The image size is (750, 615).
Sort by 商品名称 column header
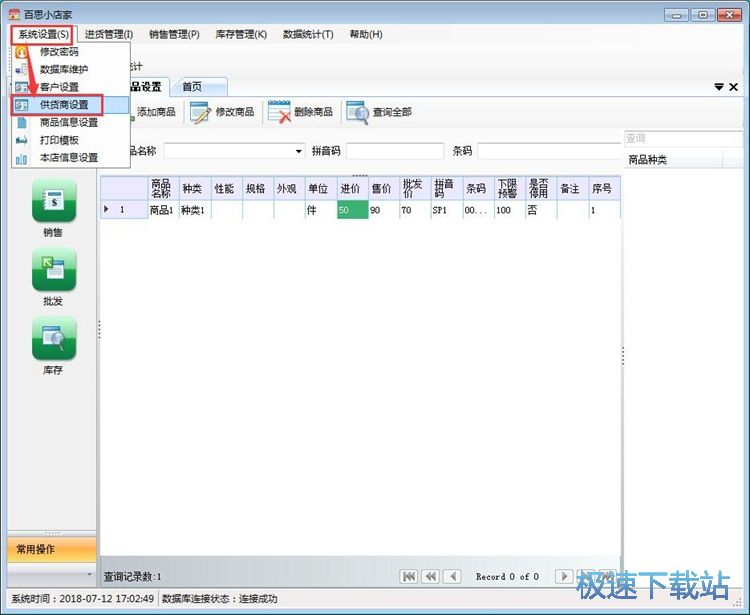point(163,188)
